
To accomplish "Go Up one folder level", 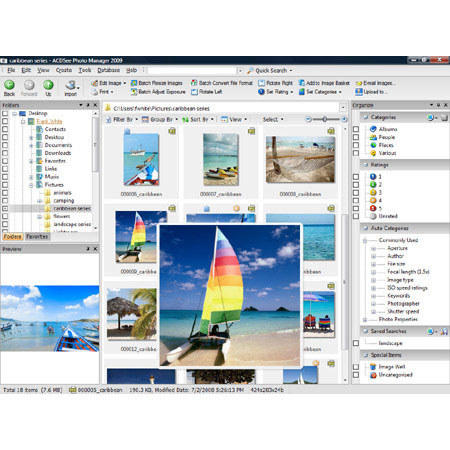I will pyautogui.click(x=48, y=88).
